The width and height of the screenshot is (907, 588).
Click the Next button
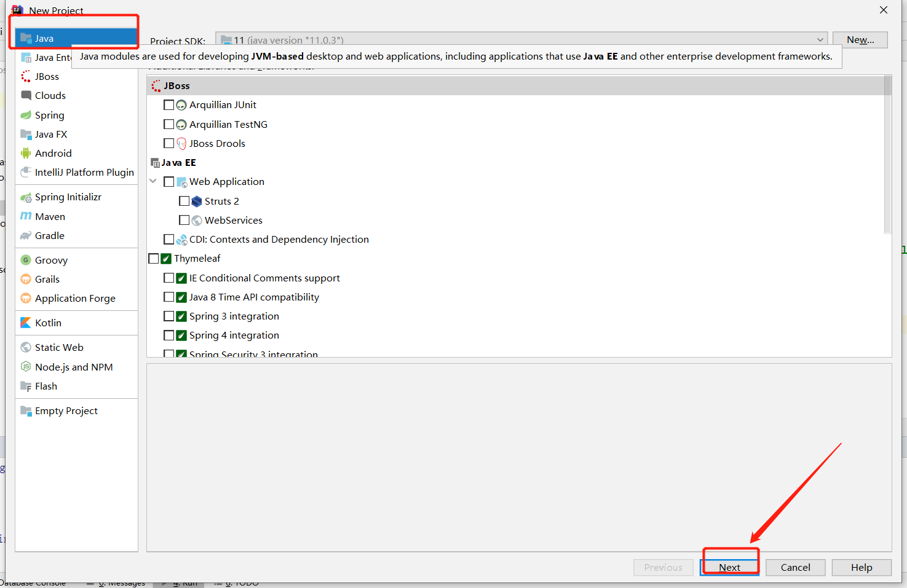click(x=729, y=567)
